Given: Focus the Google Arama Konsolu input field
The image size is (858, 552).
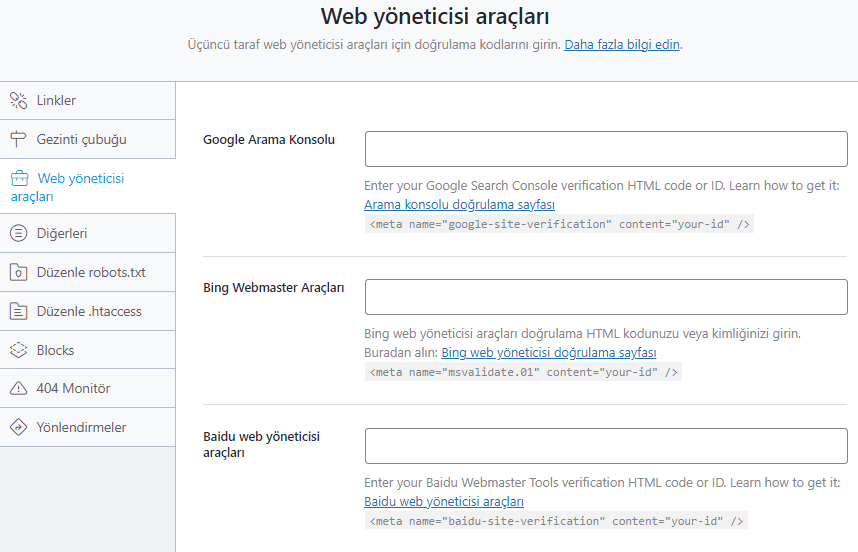Looking at the screenshot, I should click(606, 148).
